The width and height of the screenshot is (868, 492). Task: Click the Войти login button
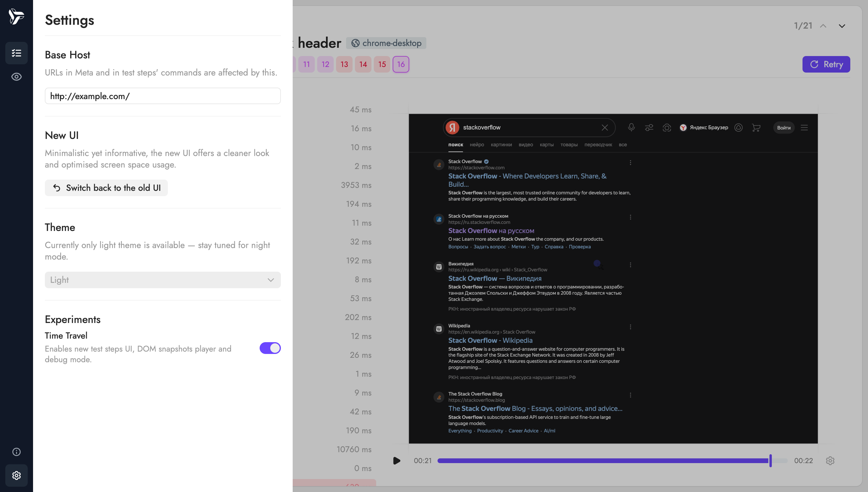pos(784,128)
